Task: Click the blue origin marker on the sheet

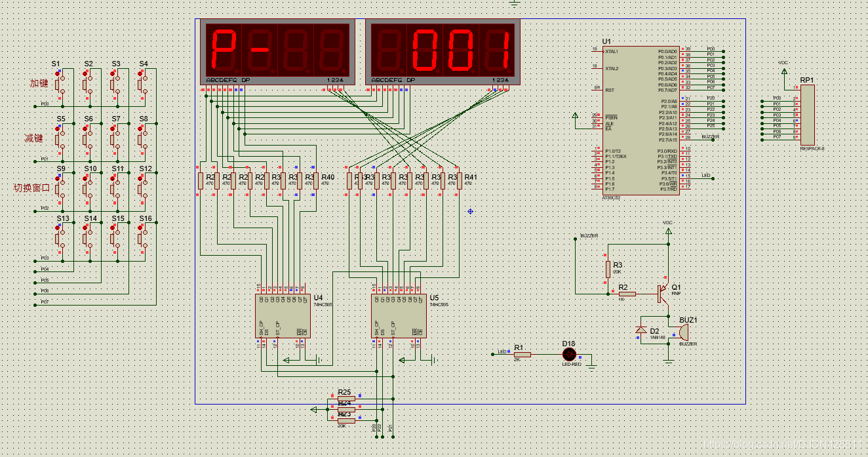Action: pos(470,211)
